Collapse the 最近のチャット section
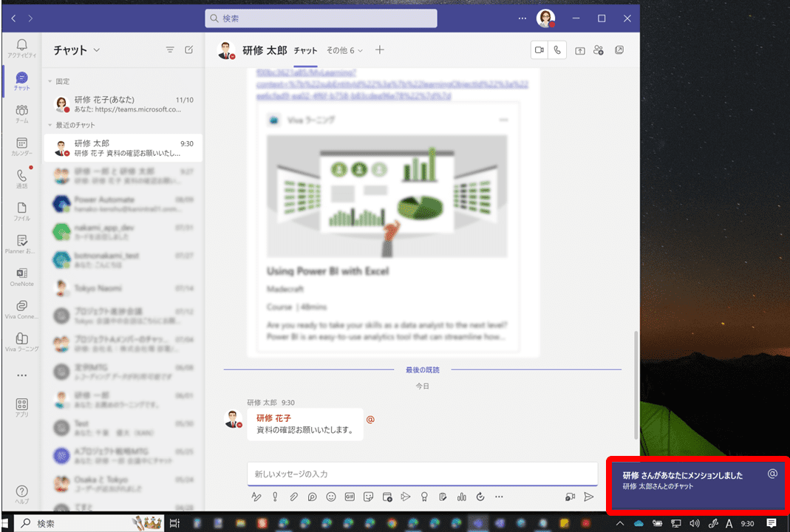 coord(50,125)
